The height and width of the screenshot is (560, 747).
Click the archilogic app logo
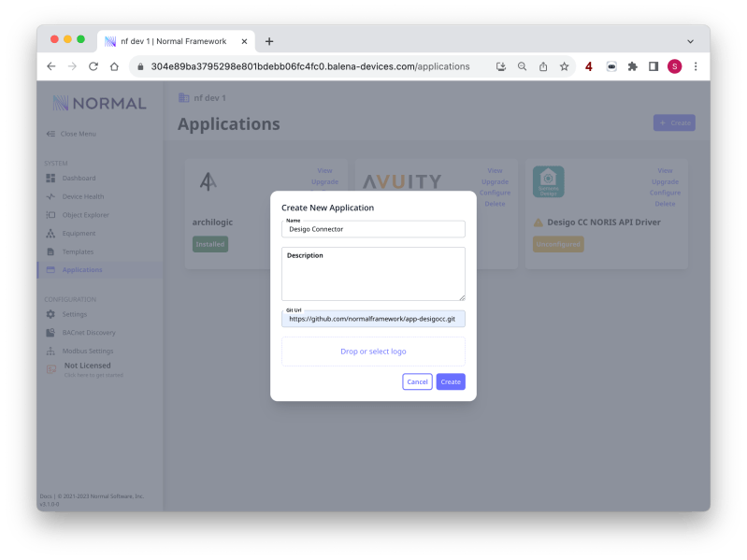[x=208, y=181]
